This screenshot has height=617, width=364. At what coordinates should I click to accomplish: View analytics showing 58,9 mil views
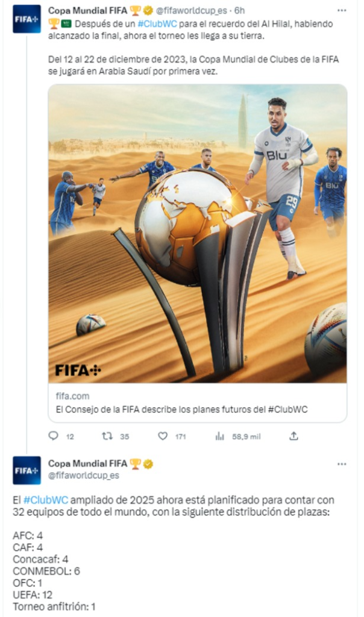(x=219, y=436)
